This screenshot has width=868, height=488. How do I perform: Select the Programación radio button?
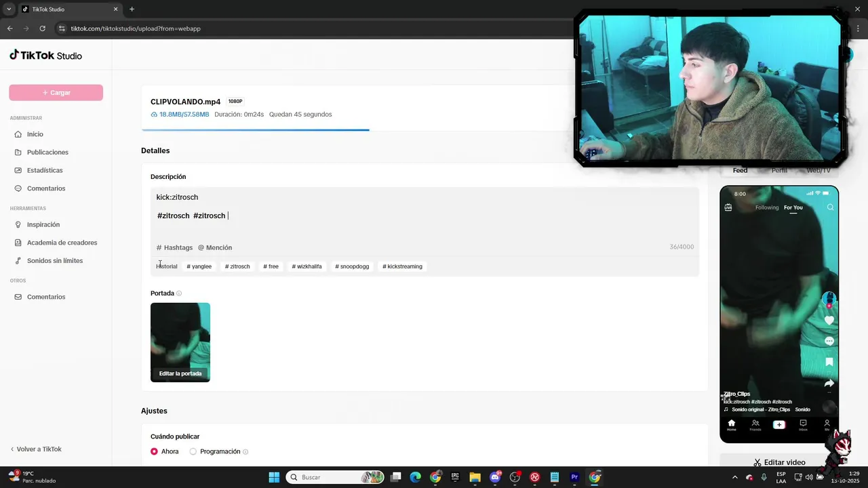193,451
